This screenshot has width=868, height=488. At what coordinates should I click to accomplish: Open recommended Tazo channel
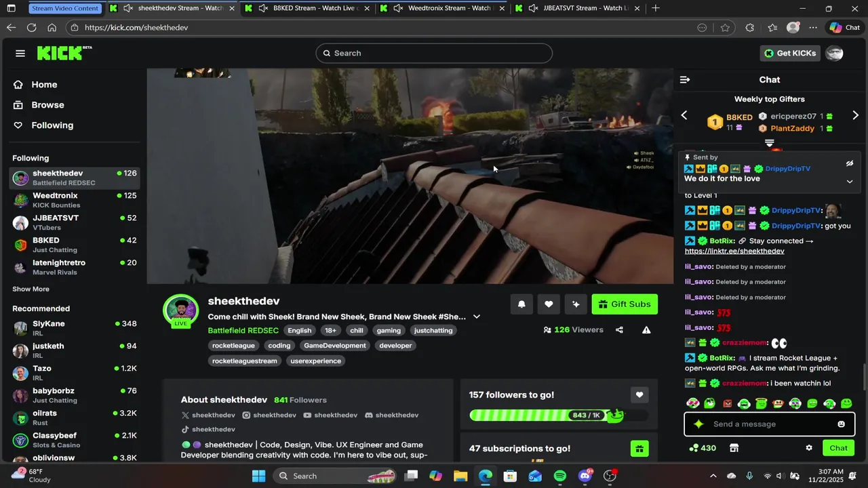pos(75,373)
